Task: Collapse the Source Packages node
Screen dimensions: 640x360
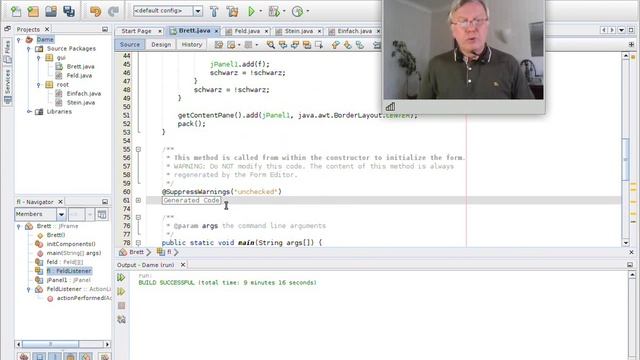Action: click(x=29, y=49)
